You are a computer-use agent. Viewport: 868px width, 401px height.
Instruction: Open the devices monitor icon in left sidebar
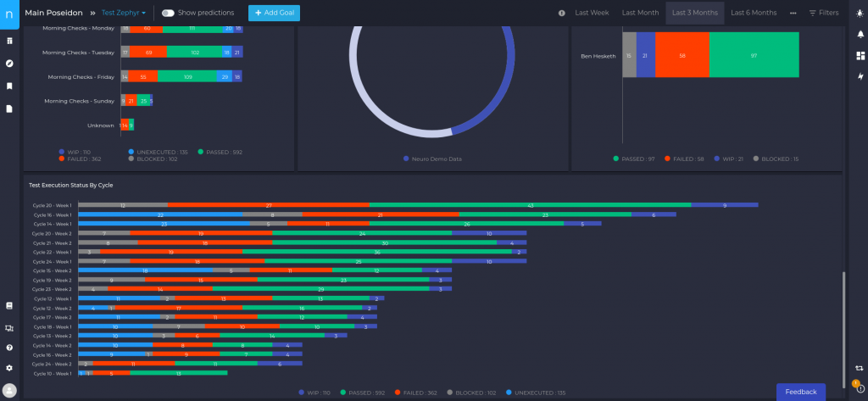point(9,328)
